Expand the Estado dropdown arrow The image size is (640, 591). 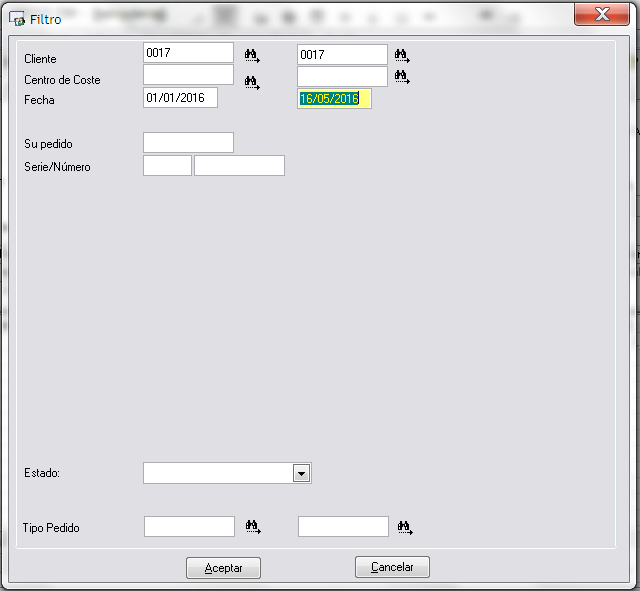pos(301,473)
